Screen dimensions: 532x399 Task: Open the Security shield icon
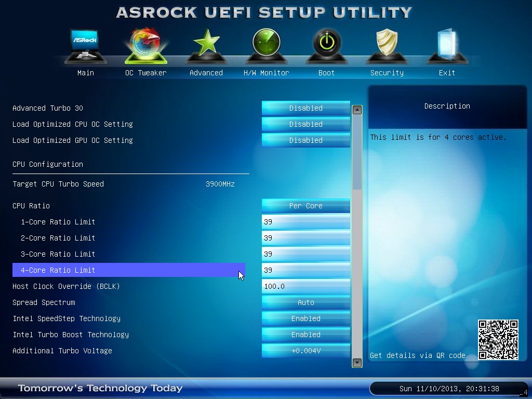pos(387,46)
